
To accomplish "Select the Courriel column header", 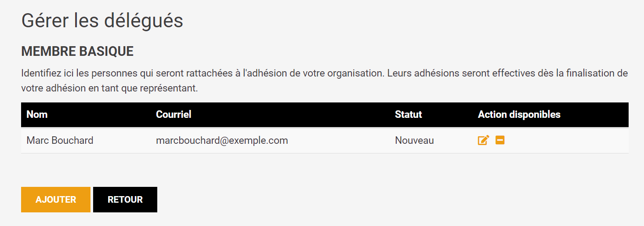I will pyautogui.click(x=174, y=115).
